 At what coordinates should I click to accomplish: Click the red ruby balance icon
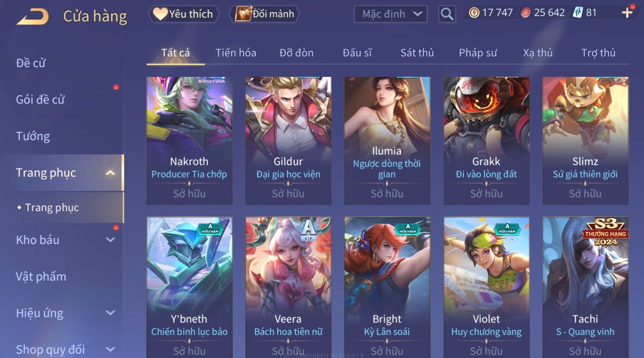(525, 13)
